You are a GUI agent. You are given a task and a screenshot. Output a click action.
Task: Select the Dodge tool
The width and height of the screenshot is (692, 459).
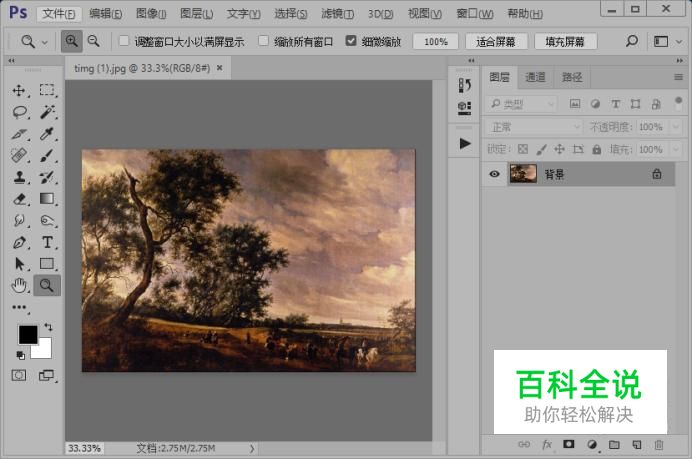click(47, 220)
